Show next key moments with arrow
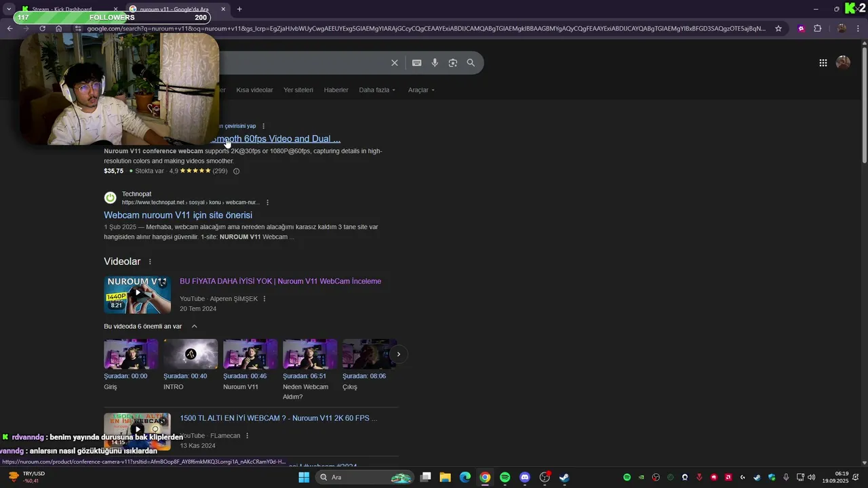868x488 pixels. point(398,354)
